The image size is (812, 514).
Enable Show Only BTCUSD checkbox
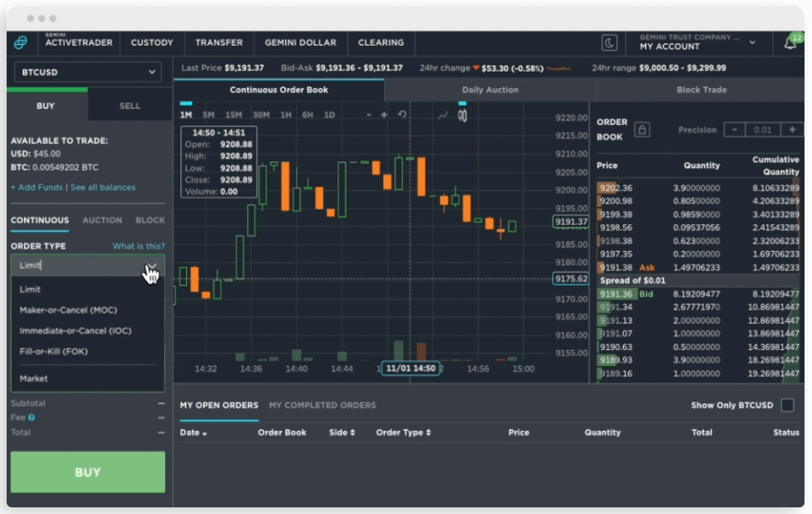click(x=788, y=405)
